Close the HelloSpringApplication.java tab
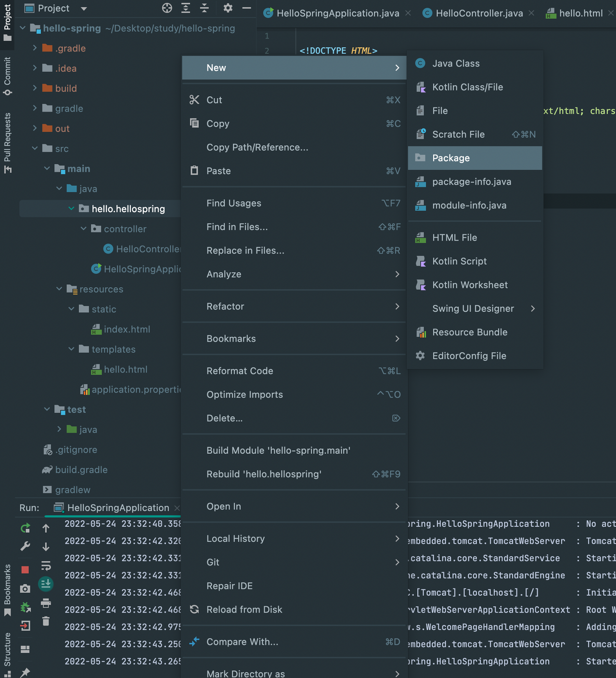This screenshot has width=616, height=678. coord(408,13)
